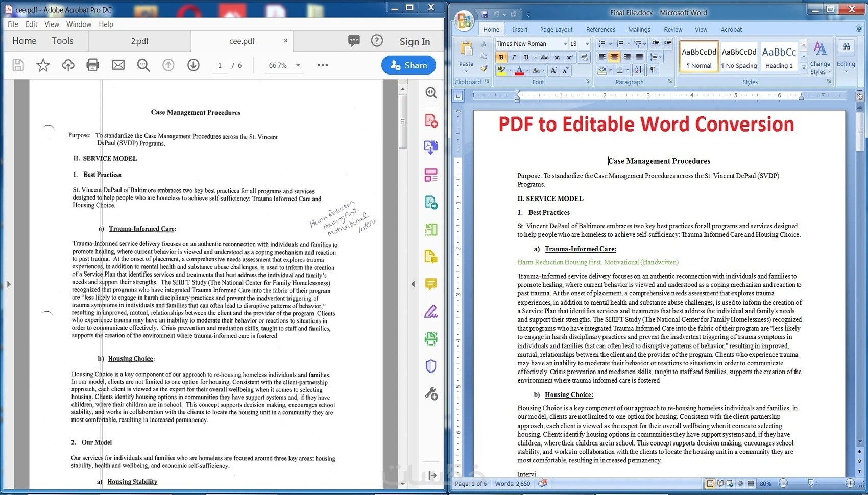Email the PDF via envelope icon

point(118,65)
